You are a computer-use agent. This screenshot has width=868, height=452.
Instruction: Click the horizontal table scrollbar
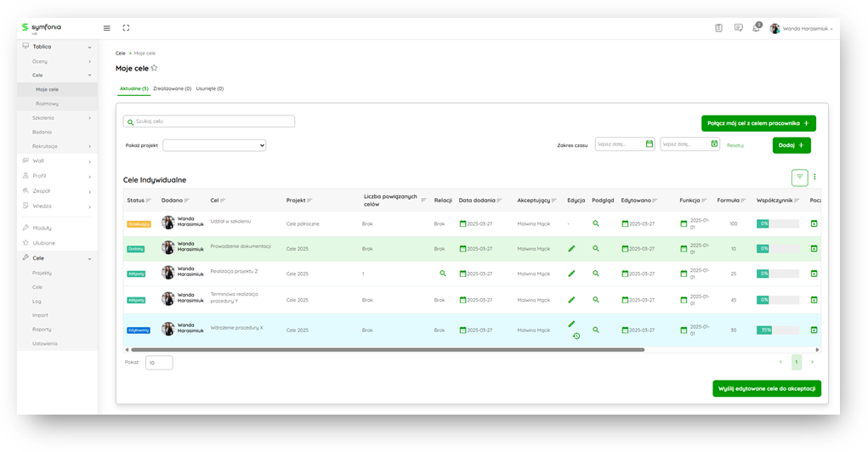(388, 350)
